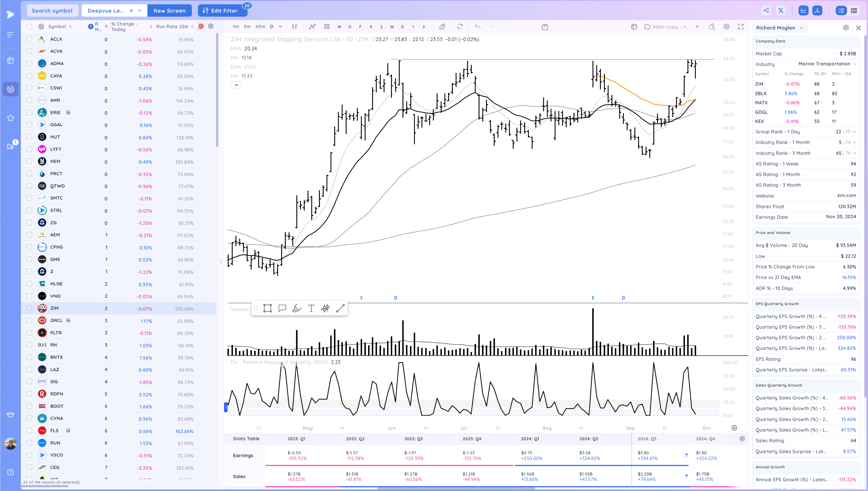Open the indicators icon in the chart toolbar
The height and width of the screenshot is (491, 868).
312,27
